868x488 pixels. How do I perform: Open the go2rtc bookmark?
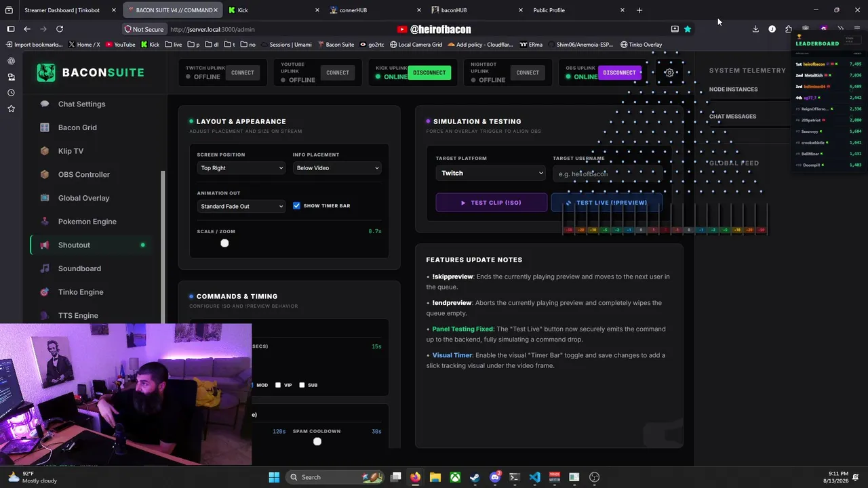[372, 45]
